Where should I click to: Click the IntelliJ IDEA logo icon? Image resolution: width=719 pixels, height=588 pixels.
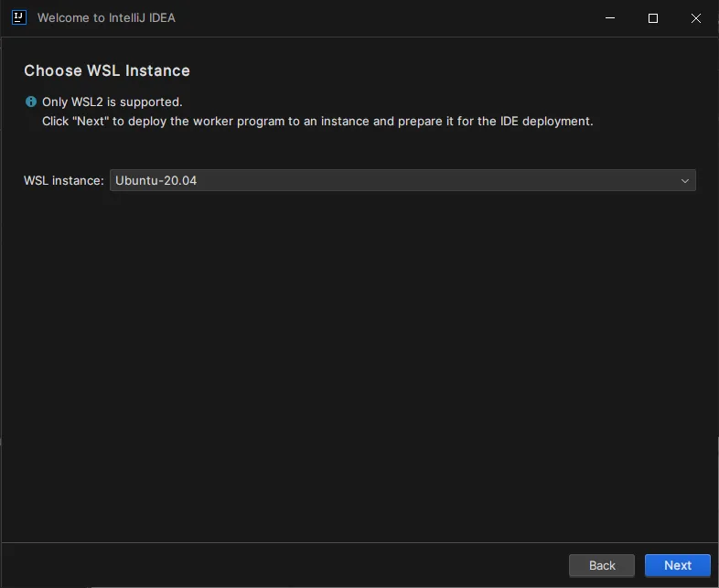coord(19,17)
